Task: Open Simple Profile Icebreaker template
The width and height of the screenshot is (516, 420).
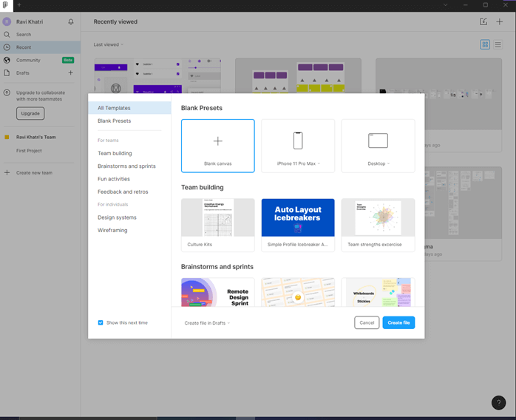Action: point(298,225)
